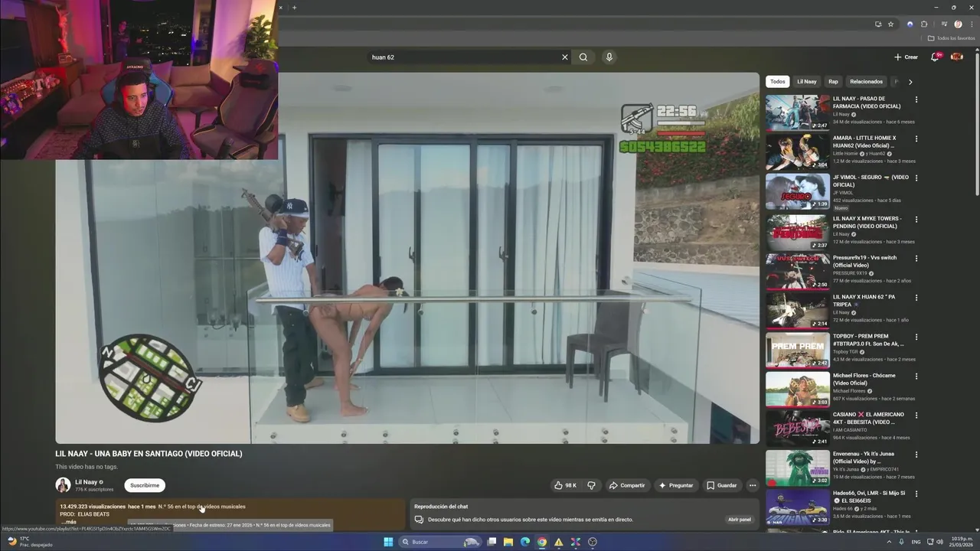This screenshot has width=980, height=551.
Task: Play LIL NAAY X MYKE TOWERS PENDING thumbnail
Action: pyautogui.click(x=798, y=232)
